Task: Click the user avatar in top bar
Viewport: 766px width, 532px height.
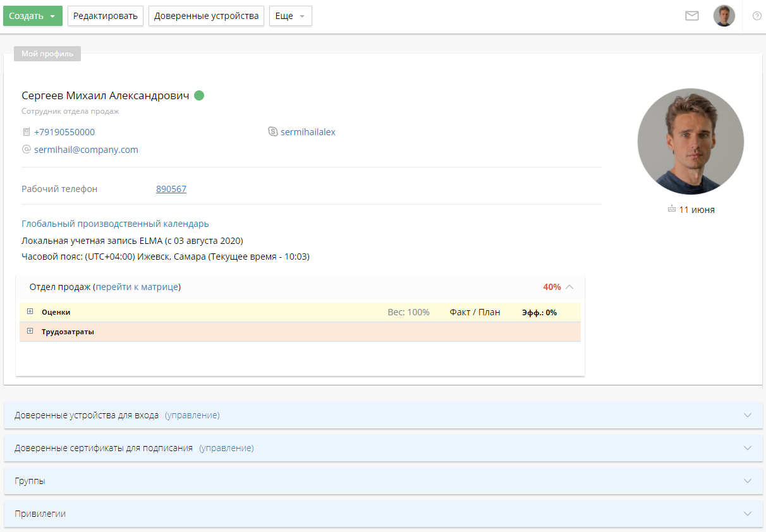Action: (x=724, y=16)
